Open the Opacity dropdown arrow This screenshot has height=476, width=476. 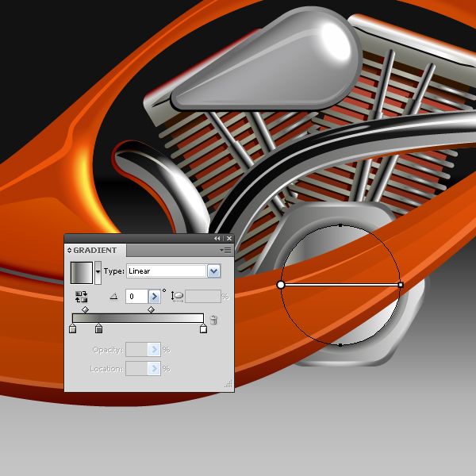coord(154,350)
